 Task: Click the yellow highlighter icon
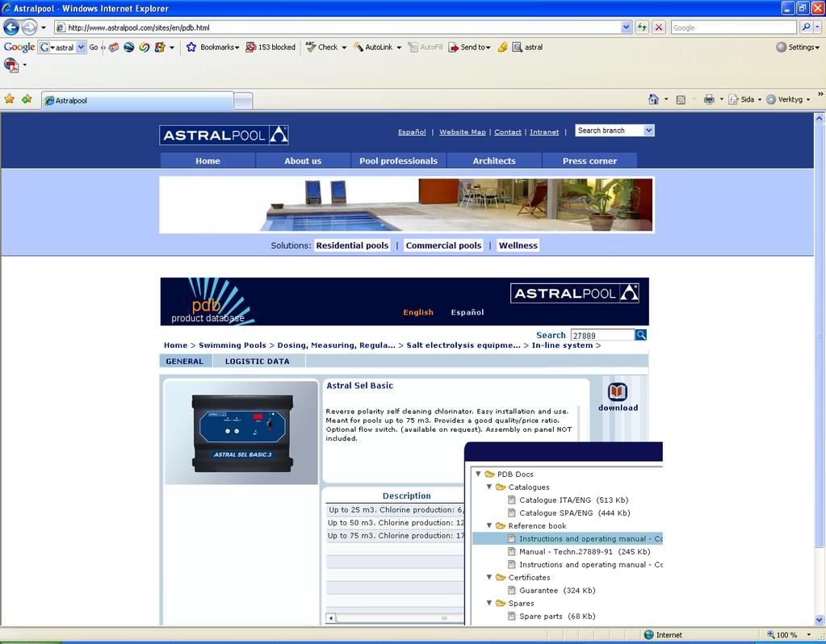click(502, 47)
